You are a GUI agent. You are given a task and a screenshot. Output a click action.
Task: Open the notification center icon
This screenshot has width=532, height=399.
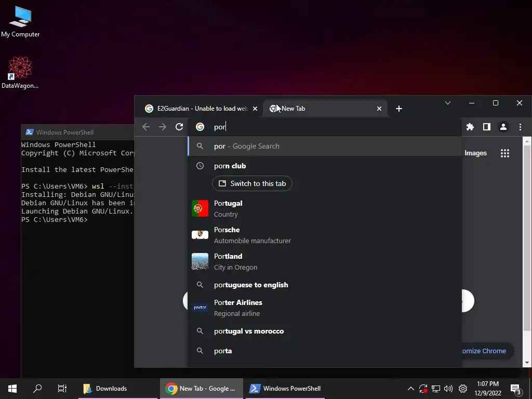click(x=516, y=389)
